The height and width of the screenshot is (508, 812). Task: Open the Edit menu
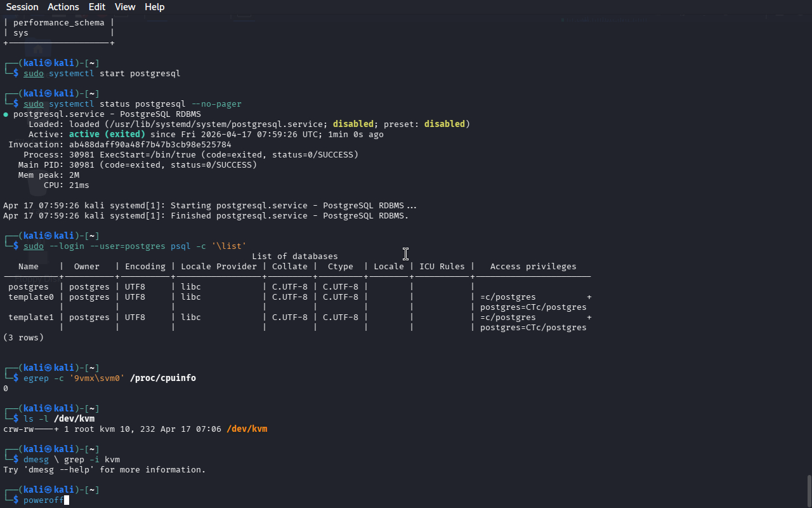point(97,7)
